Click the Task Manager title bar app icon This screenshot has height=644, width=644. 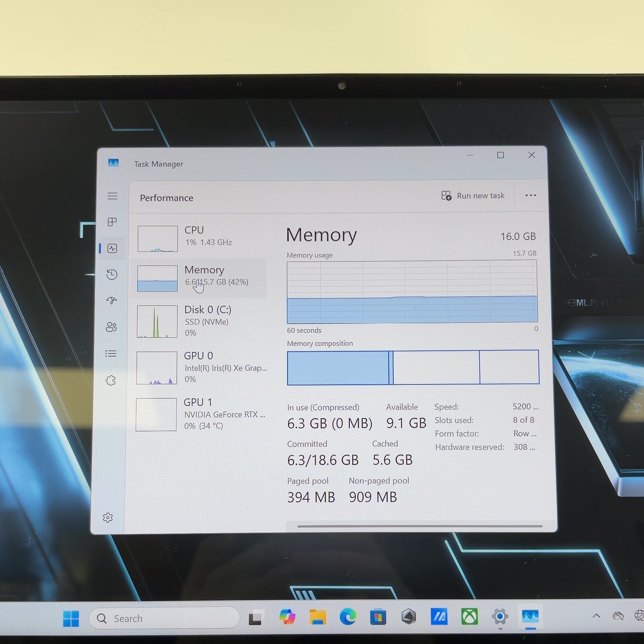113,163
